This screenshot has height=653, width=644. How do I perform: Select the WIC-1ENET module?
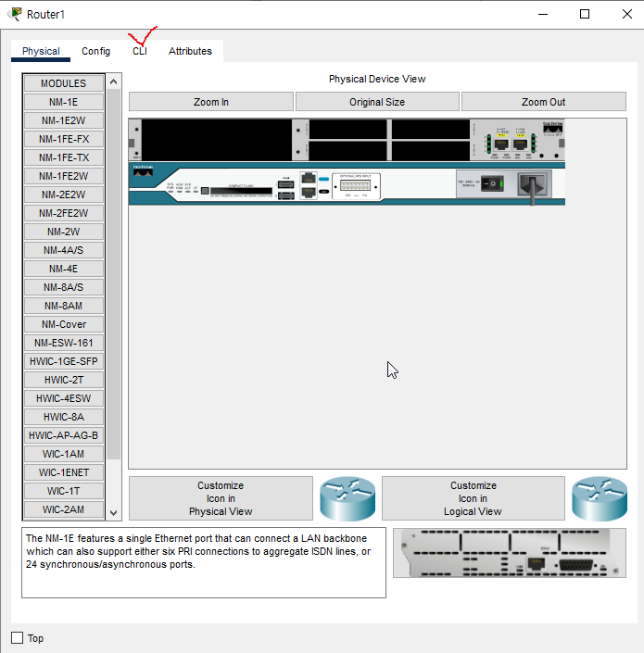pyautogui.click(x=64, y=472)
